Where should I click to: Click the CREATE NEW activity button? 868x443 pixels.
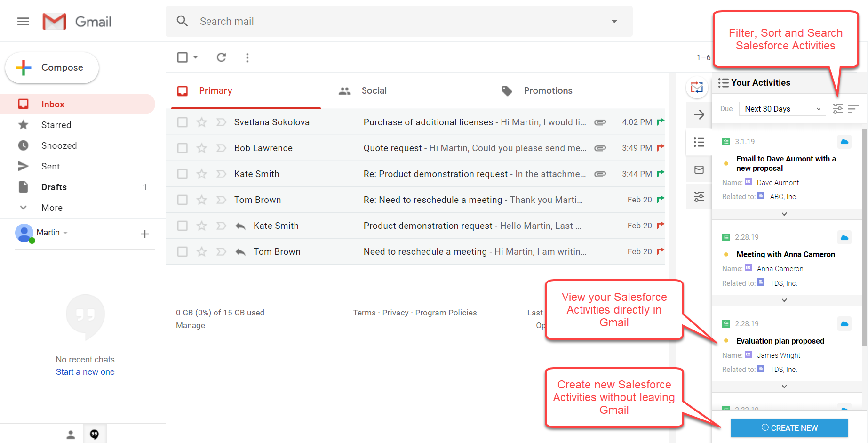(789, 427)
